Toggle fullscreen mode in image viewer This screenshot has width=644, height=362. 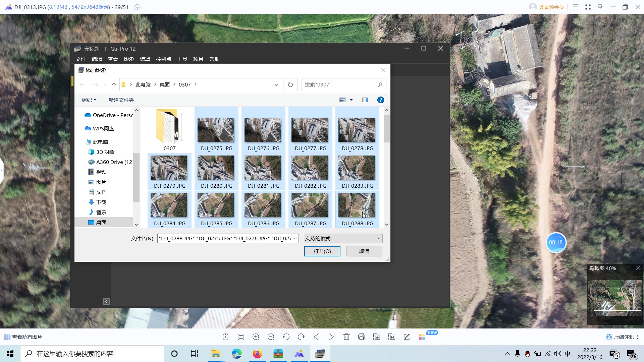588,7
